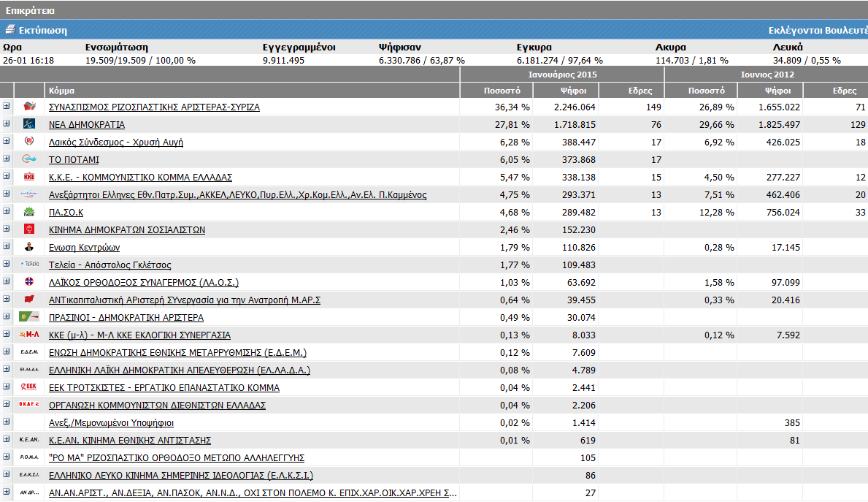Open the Εκτύπωση print link
The image size is (868, 502).
[x=42, y=30]
